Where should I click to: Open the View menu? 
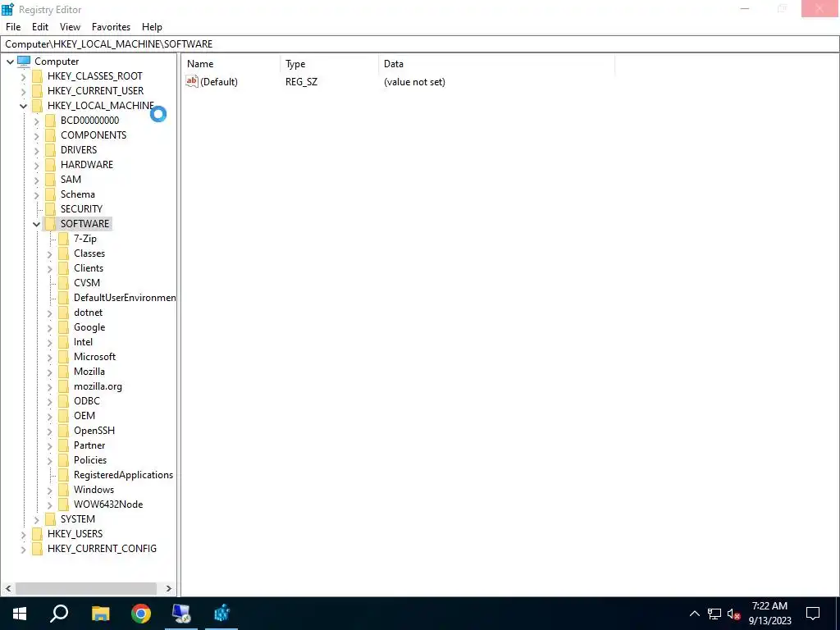coord(70,27)
